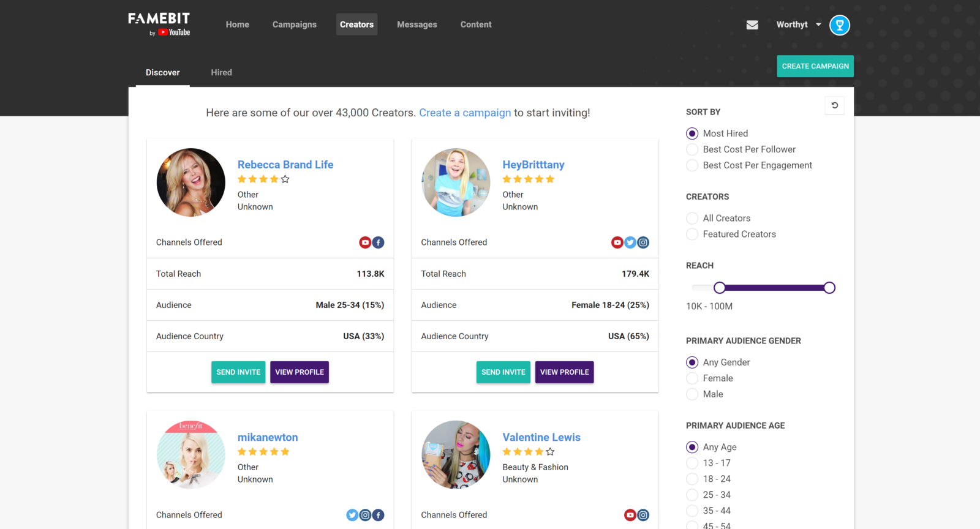Click the Create Campaign button
The image size is (980, 529).
815,66
